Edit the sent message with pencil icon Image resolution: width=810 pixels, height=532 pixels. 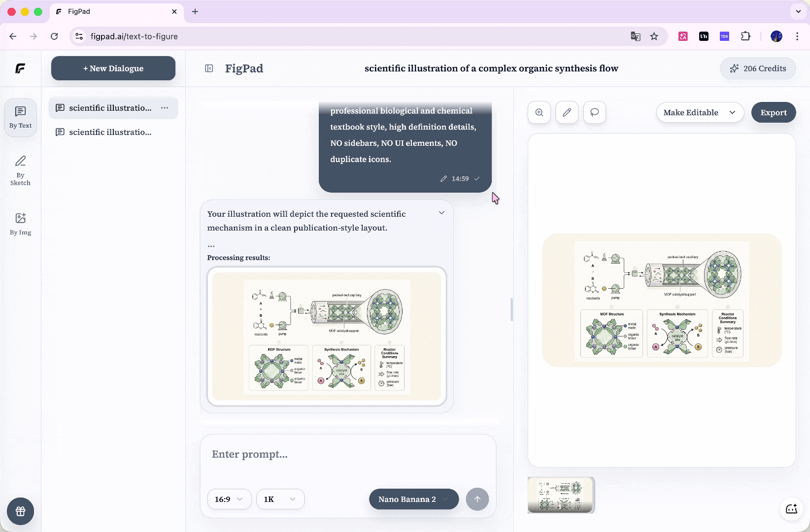[443, 179]
